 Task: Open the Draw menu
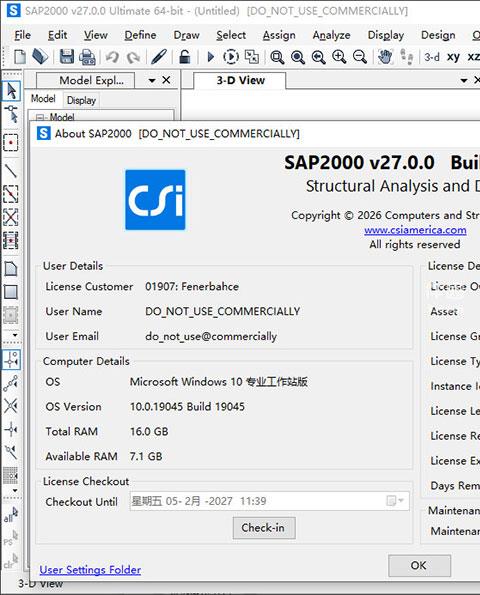(186, 35)
